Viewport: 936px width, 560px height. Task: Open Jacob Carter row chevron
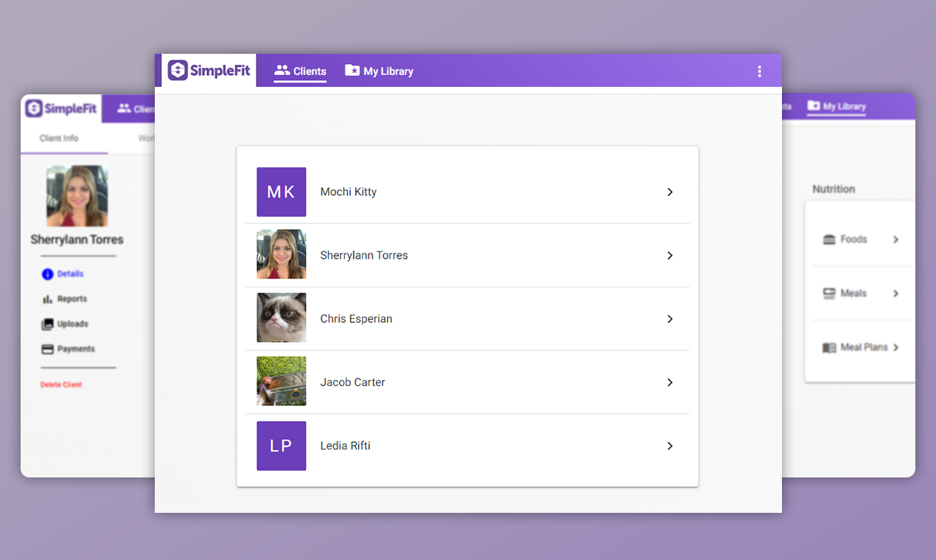(x=670, y=382)
